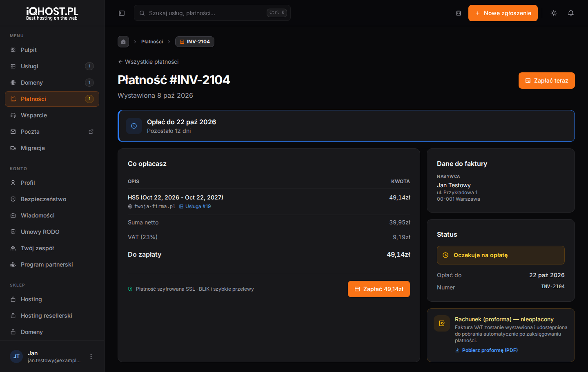Click the Płatności breadcrumb
The width and height of the screenshot is (588, 372).
[152, 42]
